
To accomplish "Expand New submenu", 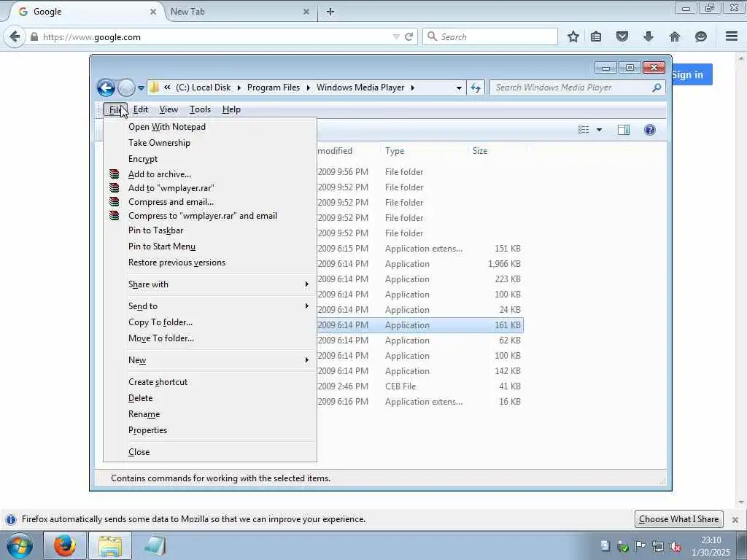I will (210, 360).
